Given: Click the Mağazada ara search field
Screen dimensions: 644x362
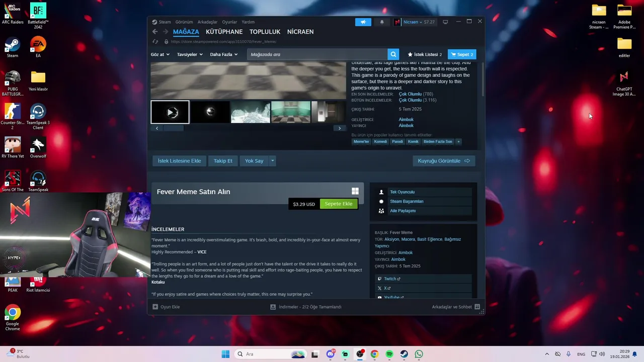Looking at the screenshot, I should click(317, 54).
